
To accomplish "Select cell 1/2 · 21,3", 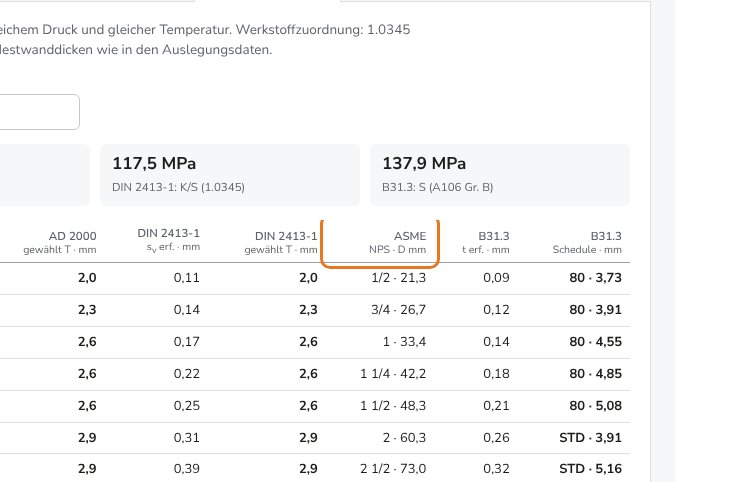I will coord(398,278).
